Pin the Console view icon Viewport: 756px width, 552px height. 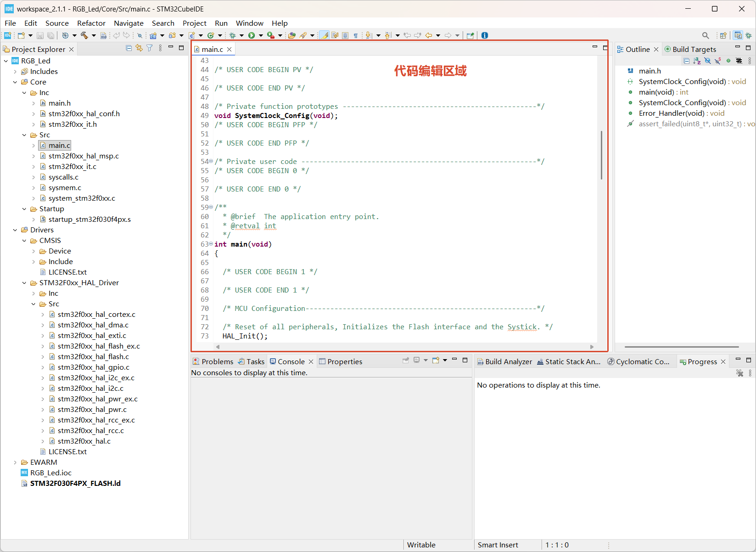(x=406, y=360)
